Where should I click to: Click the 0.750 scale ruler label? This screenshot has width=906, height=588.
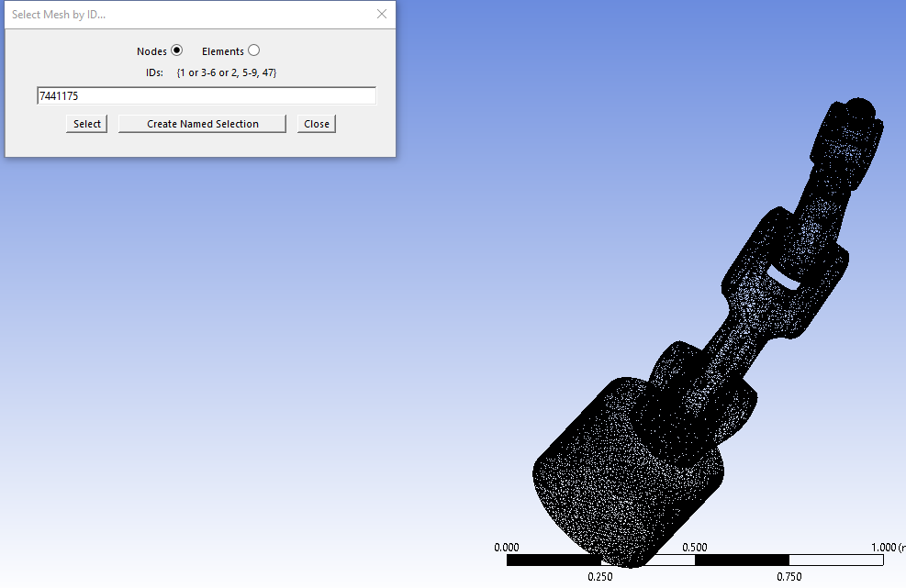tap(789, 576)
